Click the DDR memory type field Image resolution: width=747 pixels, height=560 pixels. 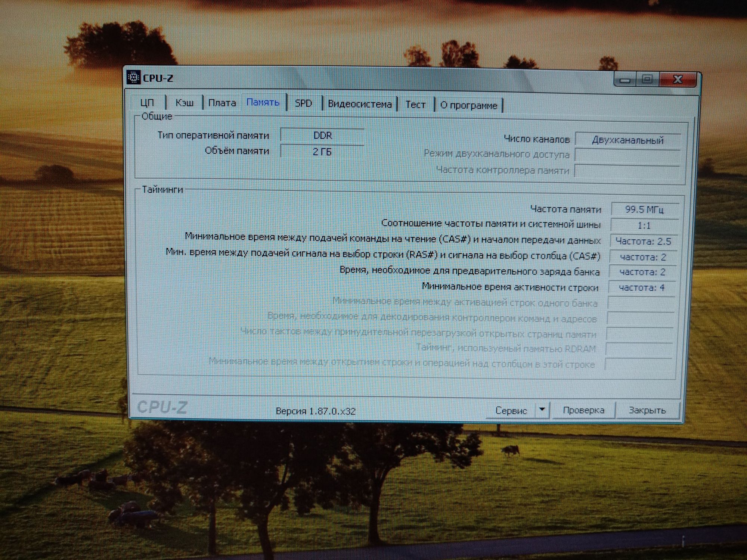point(322,136)
